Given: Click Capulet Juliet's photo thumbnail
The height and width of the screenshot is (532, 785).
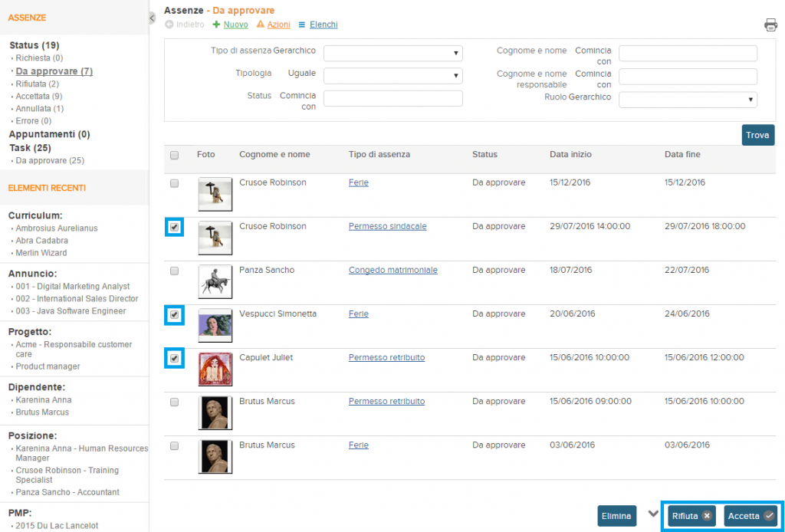Looking at the screenshot, I should point(215,369).
